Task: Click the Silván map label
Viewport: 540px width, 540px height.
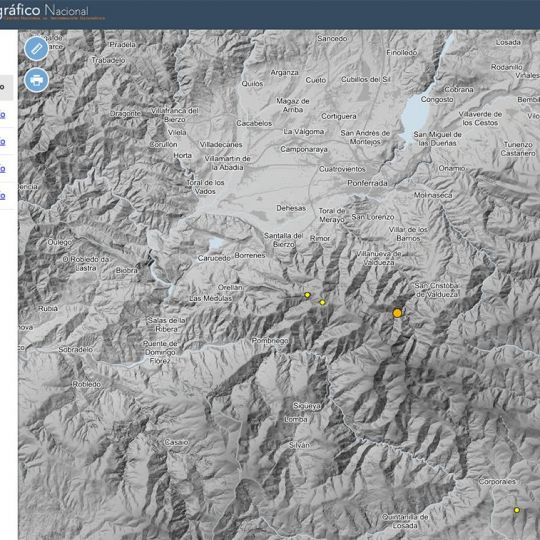Action: coord(299,445)
